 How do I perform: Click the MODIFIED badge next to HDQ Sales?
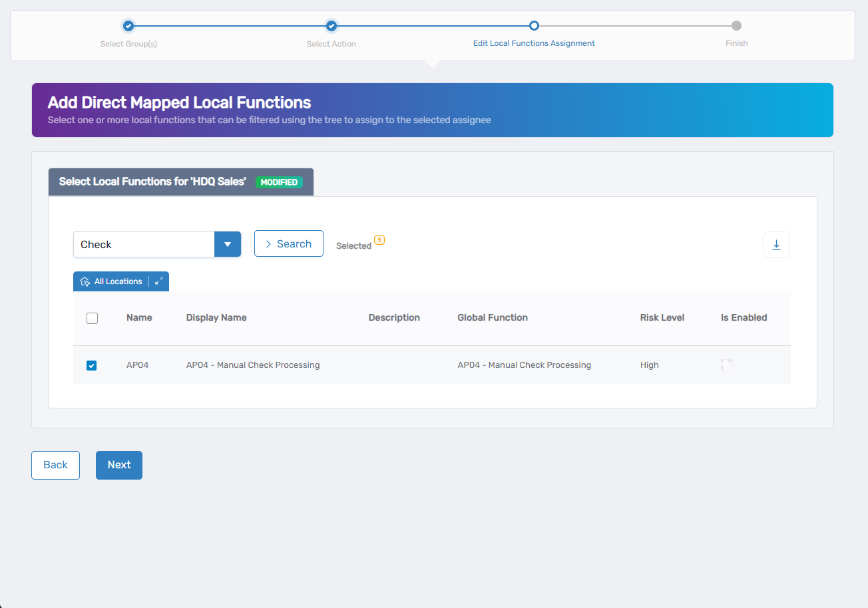(279, 182)
